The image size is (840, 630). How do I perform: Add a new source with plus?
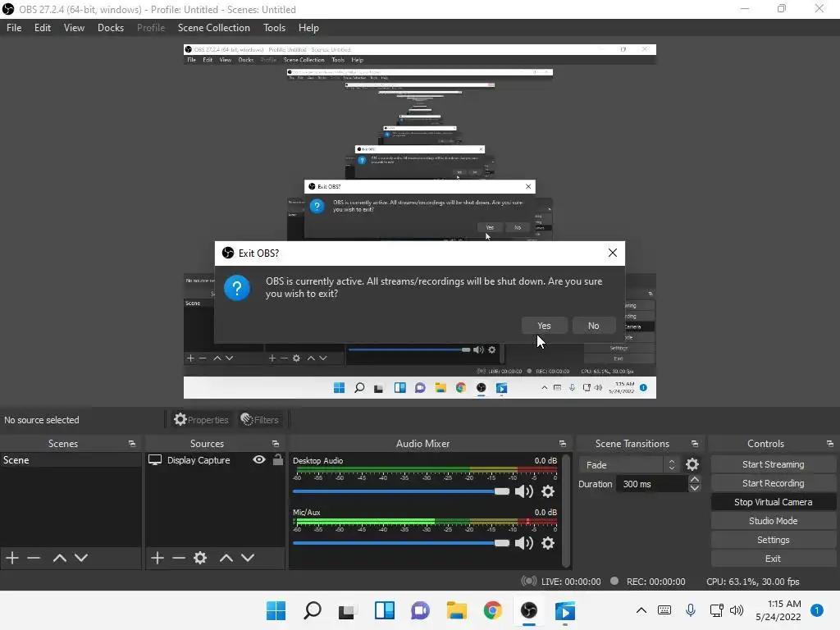click(157, 558)
